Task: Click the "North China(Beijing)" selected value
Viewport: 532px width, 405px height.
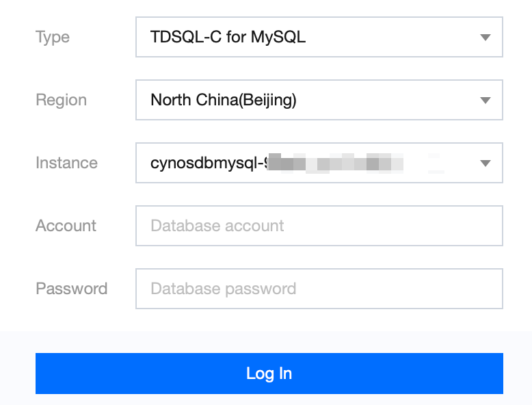Action: (x=223, y=100)
